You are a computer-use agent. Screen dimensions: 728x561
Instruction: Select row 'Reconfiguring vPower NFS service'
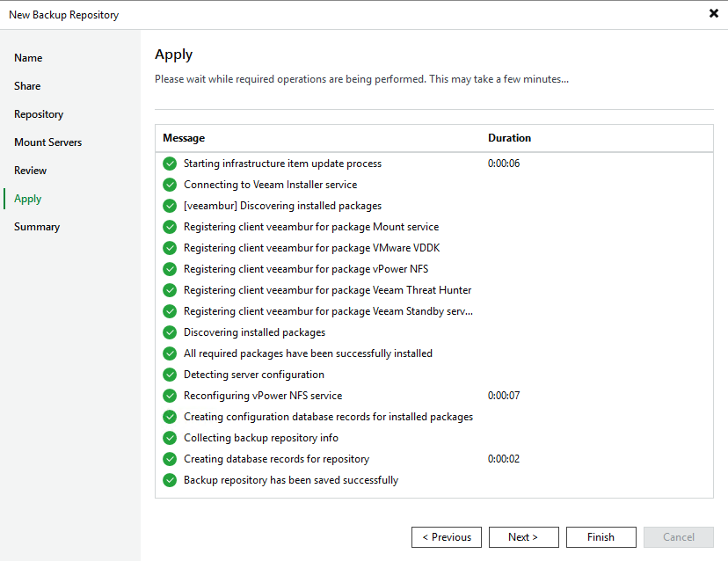[x=434, y=396]
